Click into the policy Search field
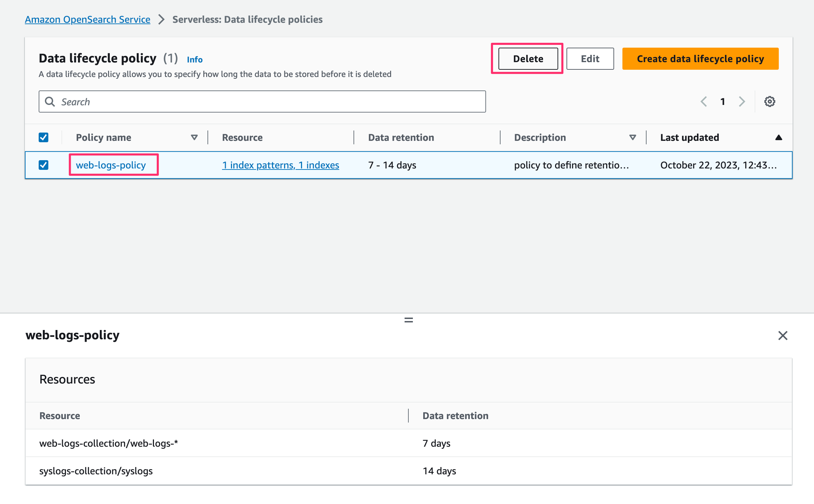The image size is (814, 504). (269, 101)
